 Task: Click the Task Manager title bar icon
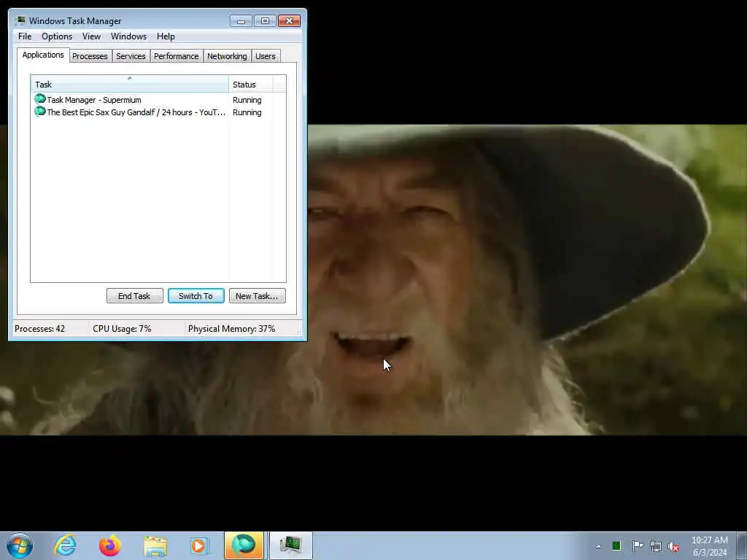[x=20, y=20]
